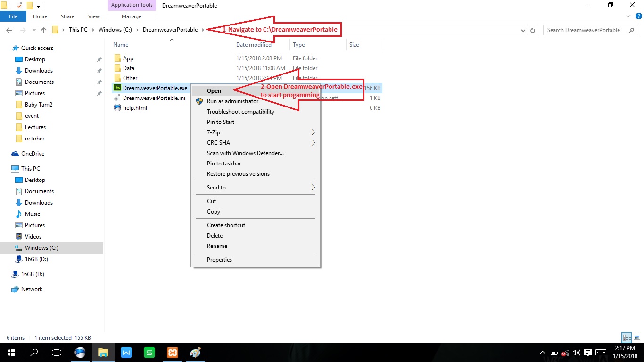Click the Properties quick access toolbar icon
This screenshot has height=362, width=644.
19,6
